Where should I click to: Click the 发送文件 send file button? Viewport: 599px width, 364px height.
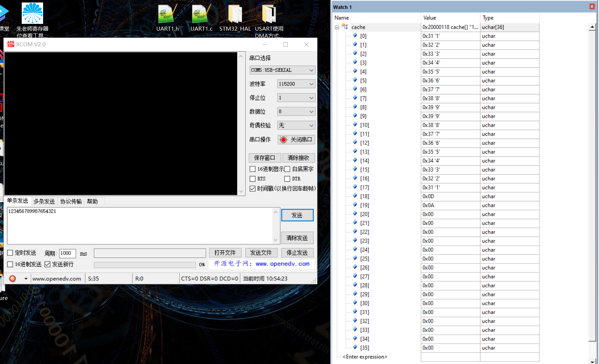(x=261, y=253)
